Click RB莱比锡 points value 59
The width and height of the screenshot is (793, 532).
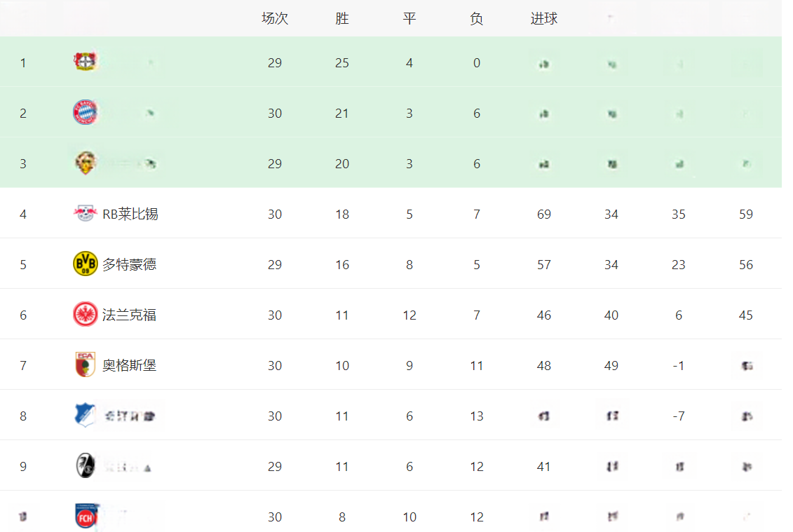coord(746,214)
